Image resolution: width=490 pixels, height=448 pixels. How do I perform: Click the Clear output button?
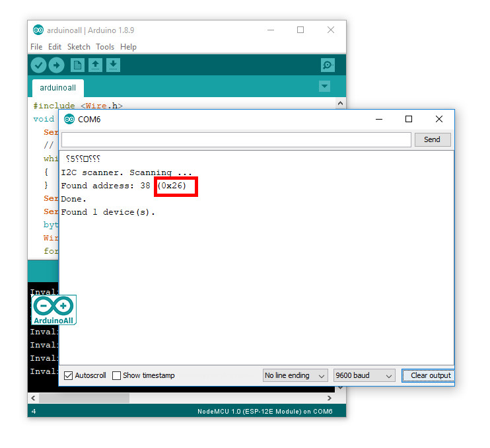point(428,375)
